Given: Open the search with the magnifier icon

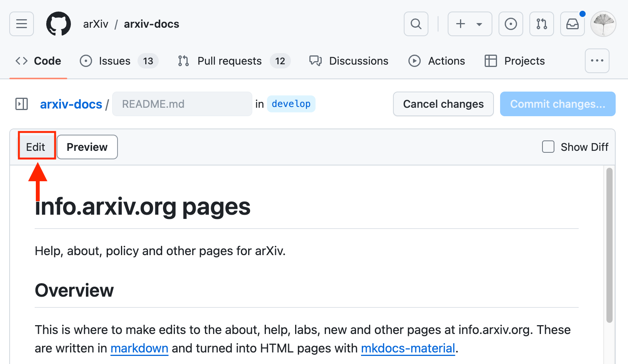Looking at the screenshot, I should 416,24.
